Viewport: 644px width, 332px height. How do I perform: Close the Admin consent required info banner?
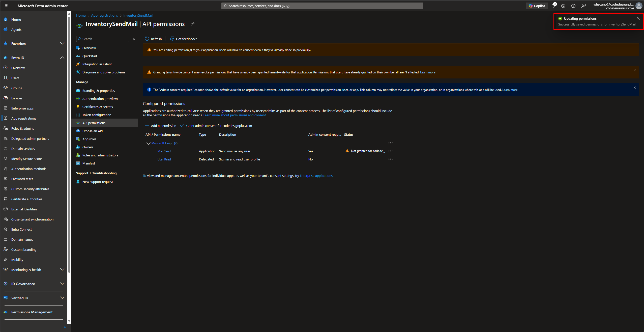635,88
